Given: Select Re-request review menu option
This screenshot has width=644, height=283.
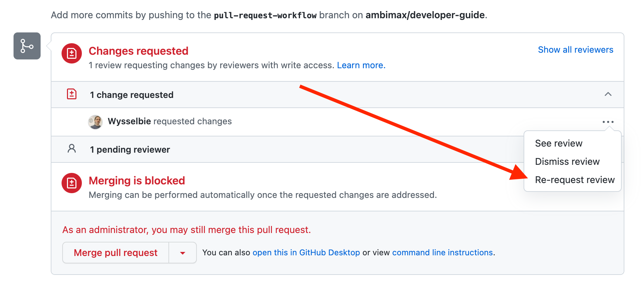Looking at the screenshot, I should (575, 180).
